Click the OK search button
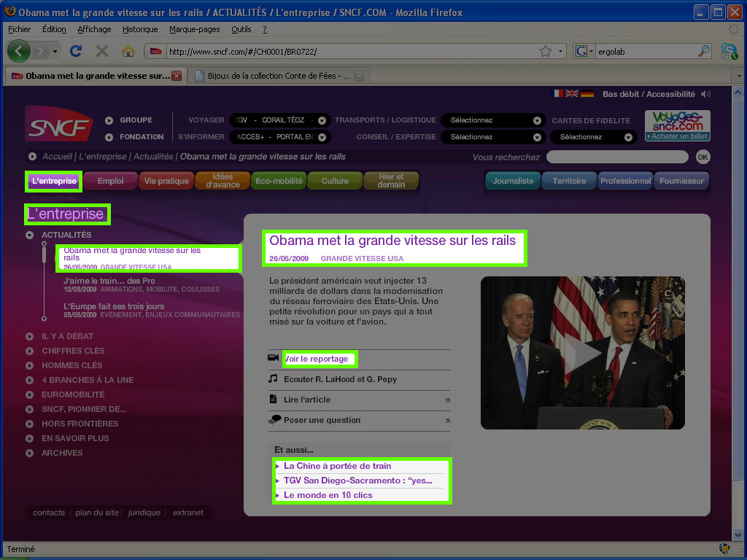Image resolution: width=747 pixels, height=560 pixels. click(703, 157)
